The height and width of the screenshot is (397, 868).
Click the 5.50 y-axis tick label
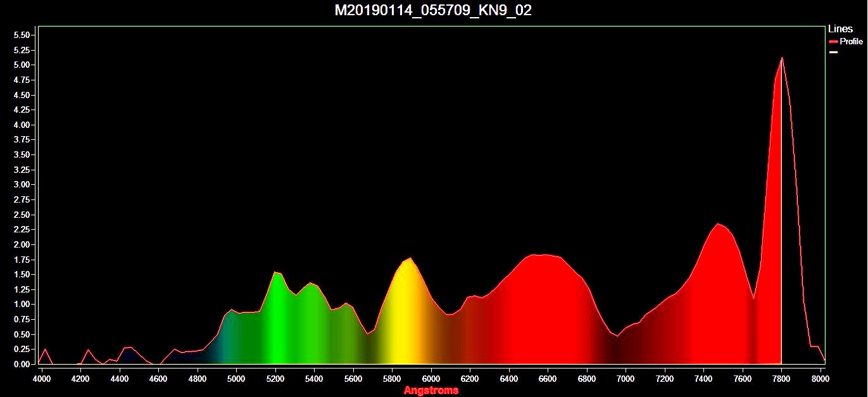[x=21, y=35]
